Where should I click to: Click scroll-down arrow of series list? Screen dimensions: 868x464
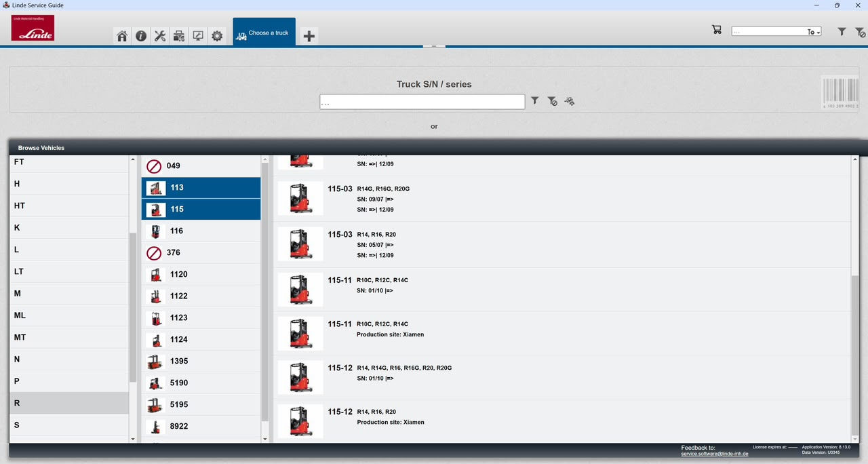pos(265,440)
